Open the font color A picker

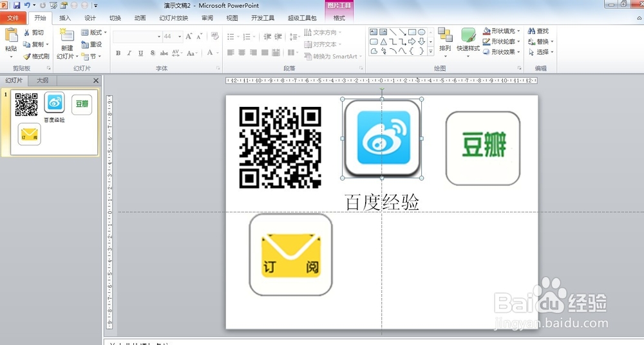210,53
